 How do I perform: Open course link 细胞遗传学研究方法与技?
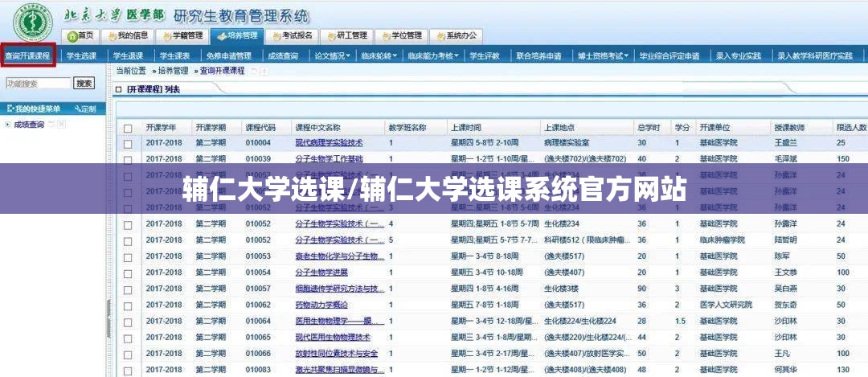[x=340, y=289]
